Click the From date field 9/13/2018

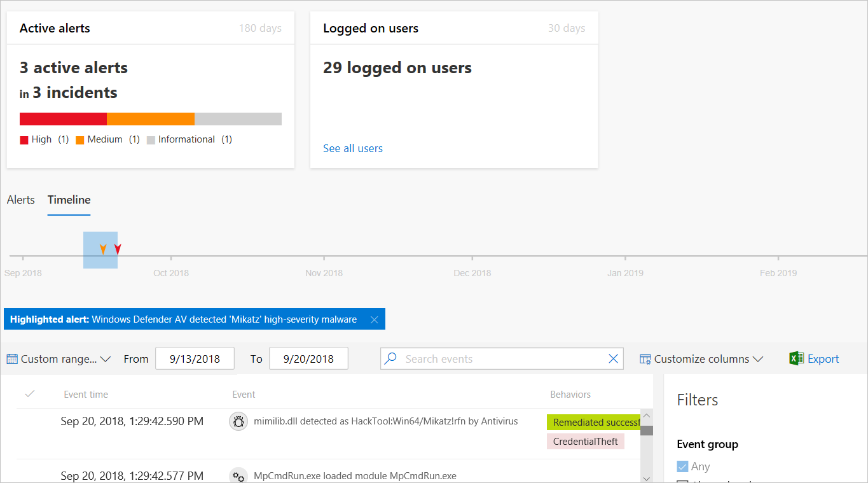pyautogui.click(x=195, y=359)
